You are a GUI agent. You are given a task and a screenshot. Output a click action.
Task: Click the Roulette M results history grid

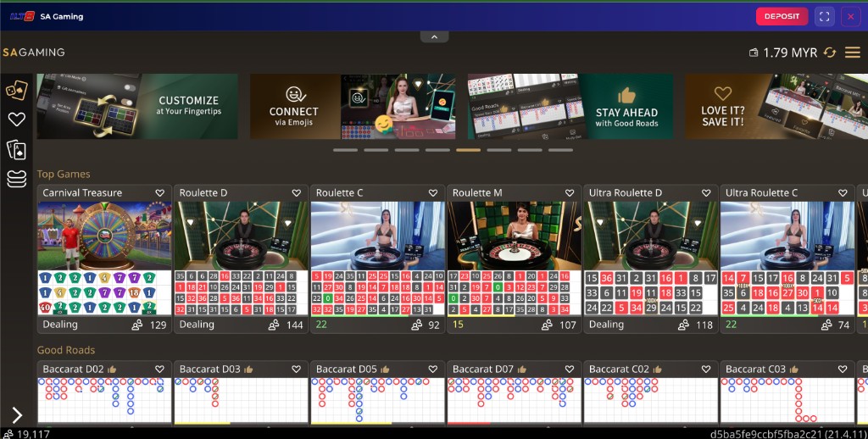click(x=515, y=293)
